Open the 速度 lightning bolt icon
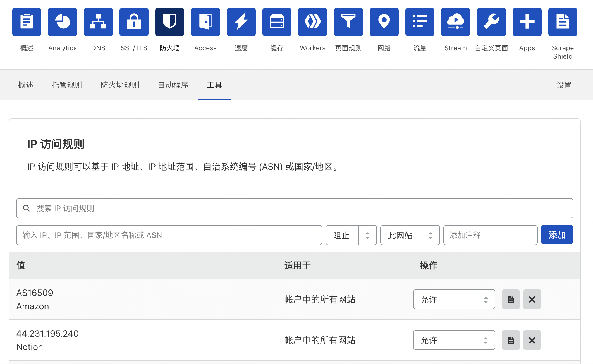 241,22
